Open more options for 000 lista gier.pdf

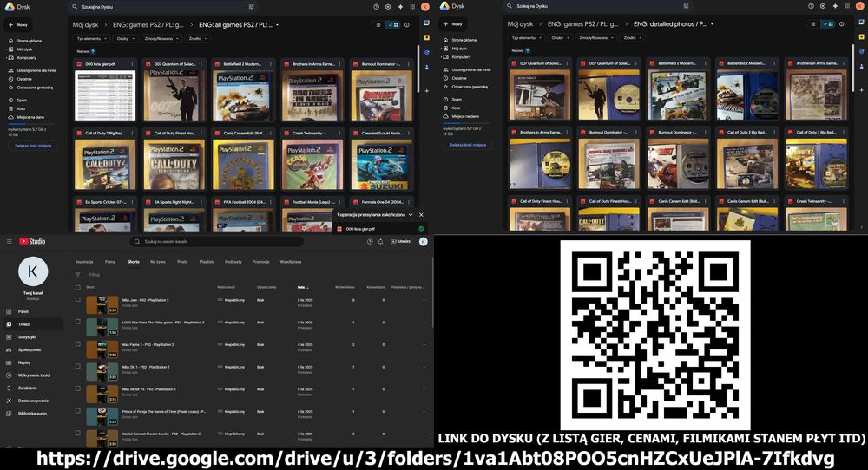click(132, 64)
